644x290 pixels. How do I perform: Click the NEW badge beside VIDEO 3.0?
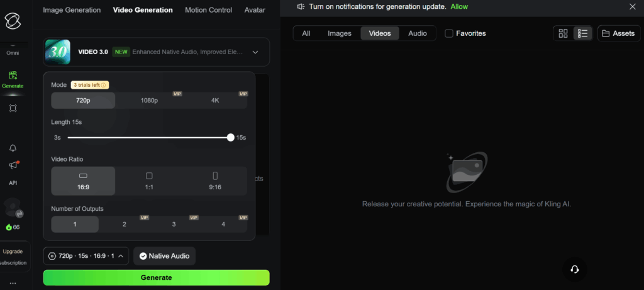pyautogui.click(x=121, y=52)
